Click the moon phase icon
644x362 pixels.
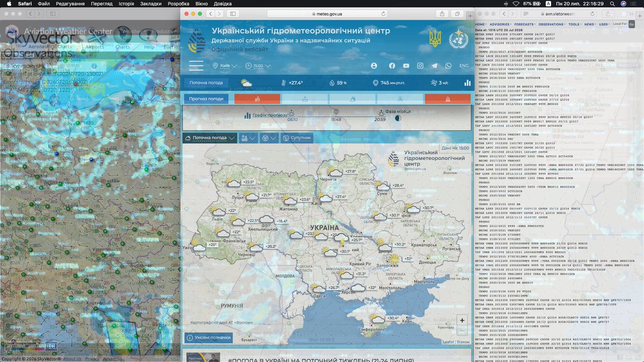point(398,118)
